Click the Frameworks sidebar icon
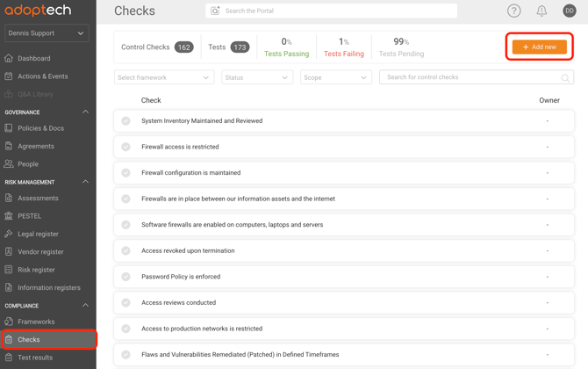Image resolution: width=588 pixels, height=369 pixels. (9, 322)
